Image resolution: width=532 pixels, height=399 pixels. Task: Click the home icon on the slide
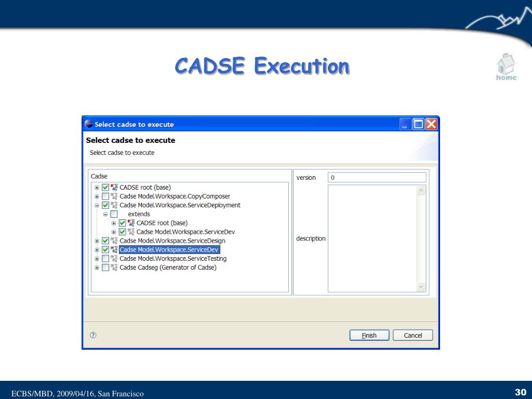(x=506, y=67)
